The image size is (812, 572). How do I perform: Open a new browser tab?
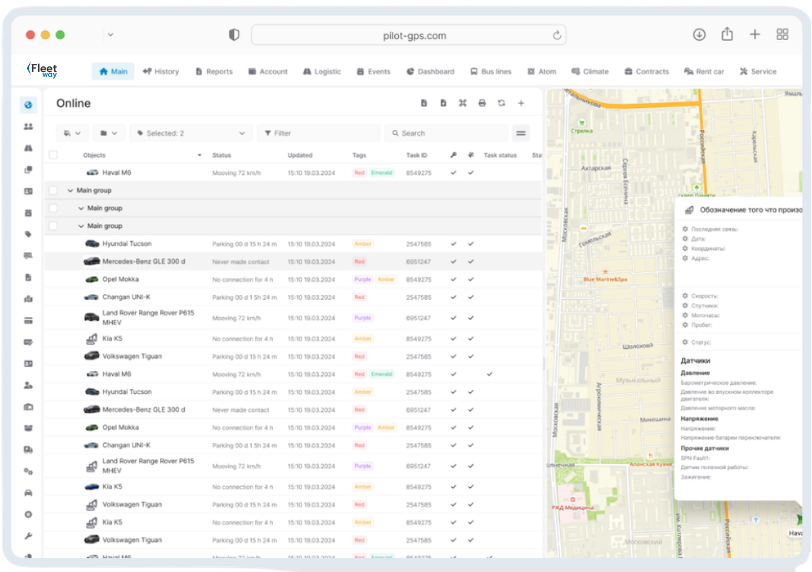pos(755,34)
